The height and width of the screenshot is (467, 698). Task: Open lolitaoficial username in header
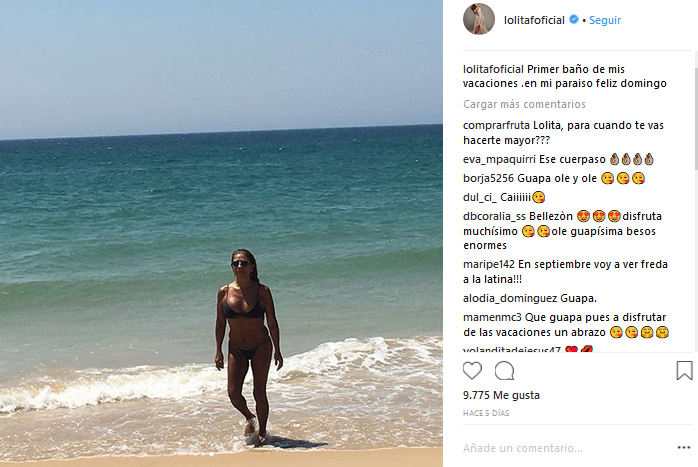click(x=534, y=20)
